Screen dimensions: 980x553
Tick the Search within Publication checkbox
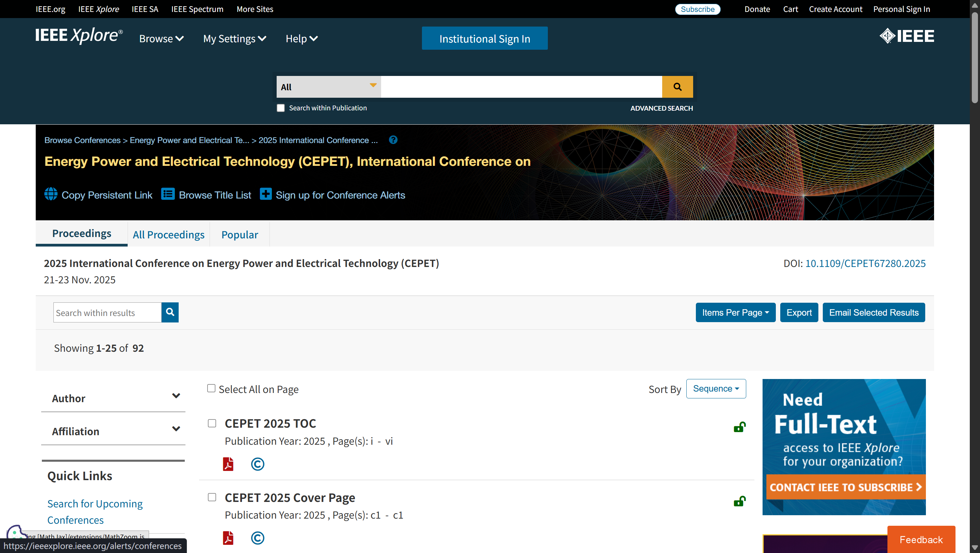[281, 108]
